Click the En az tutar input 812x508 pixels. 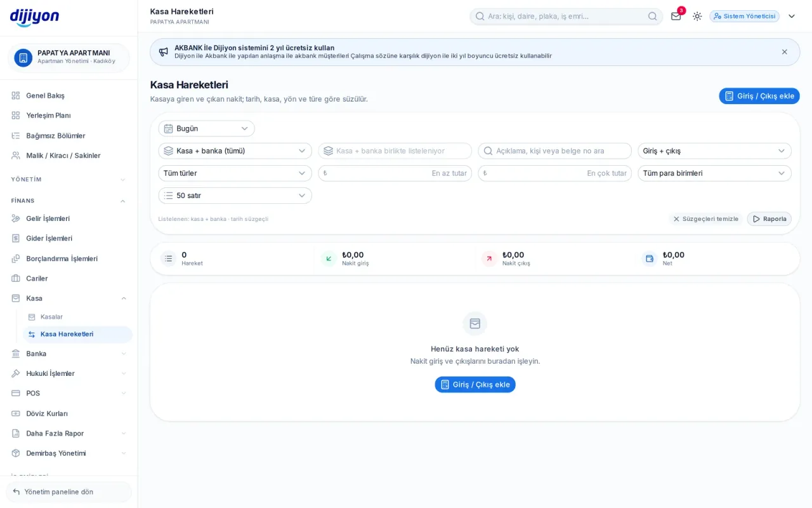coord(395,173)
